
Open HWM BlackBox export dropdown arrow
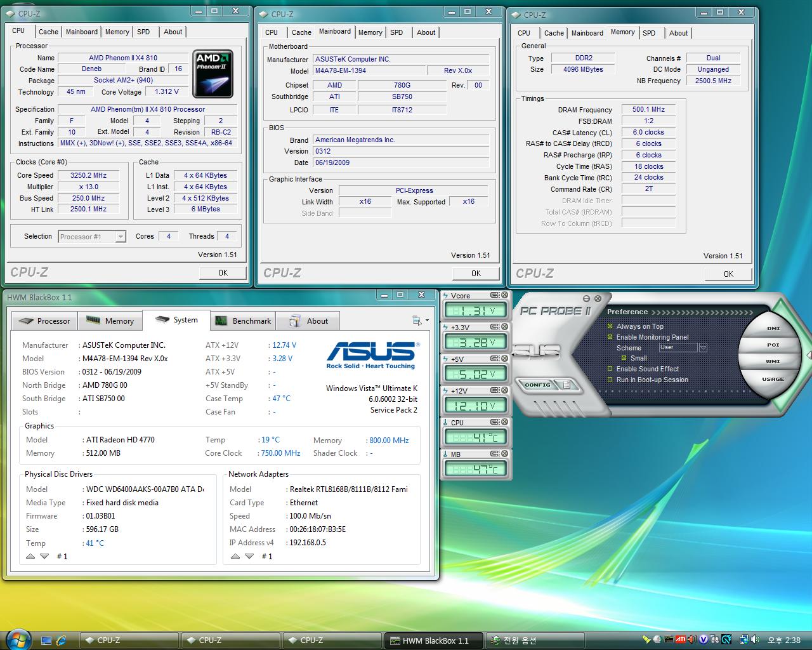pos(426,321)
